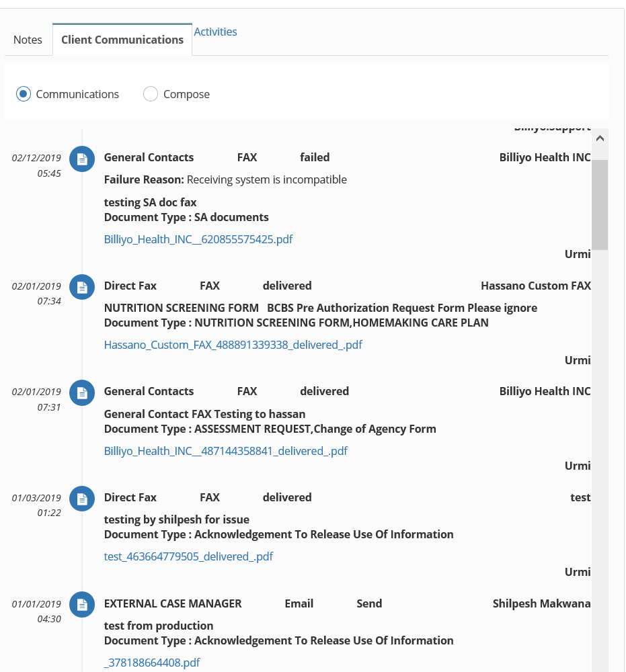Click document icon for 01/01/2019 email entry

pyautogui.click(x=82, y=605)
